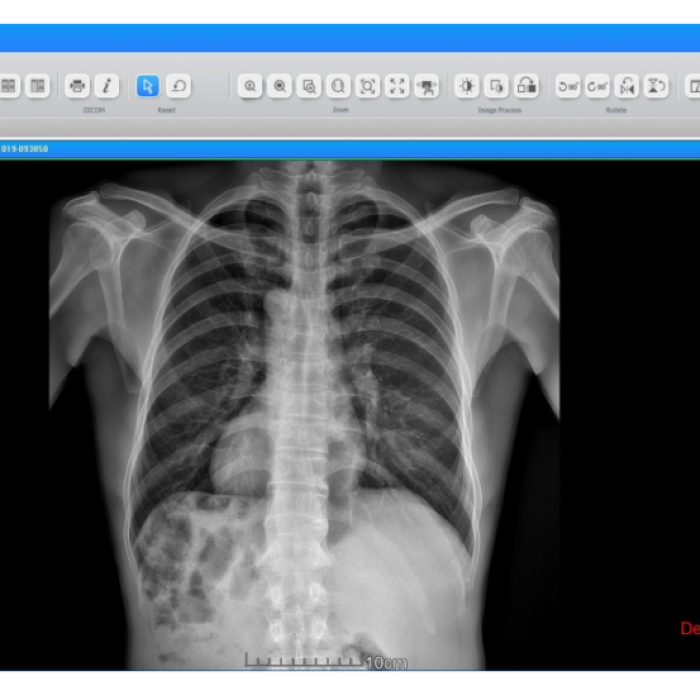Open DICOM info with the 'i' icon
Viewport: 700px width, 700px height.
[107, 86]
